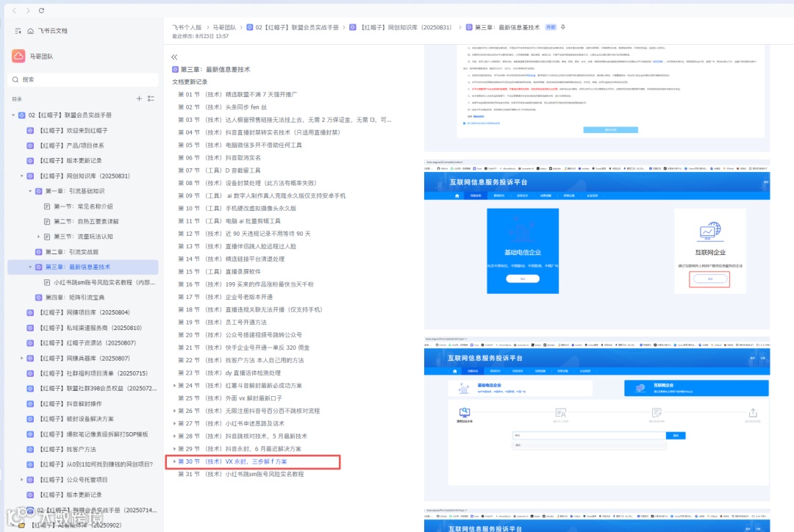Collapse the 02【红帽子】联盟会员实战手册 tree node
The width and height of the screenshot is (794, 532).
point(14,115)
